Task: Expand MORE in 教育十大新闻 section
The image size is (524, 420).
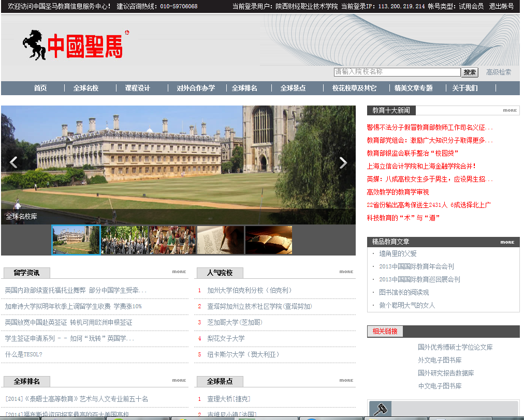Action: [x=510, y=110]
